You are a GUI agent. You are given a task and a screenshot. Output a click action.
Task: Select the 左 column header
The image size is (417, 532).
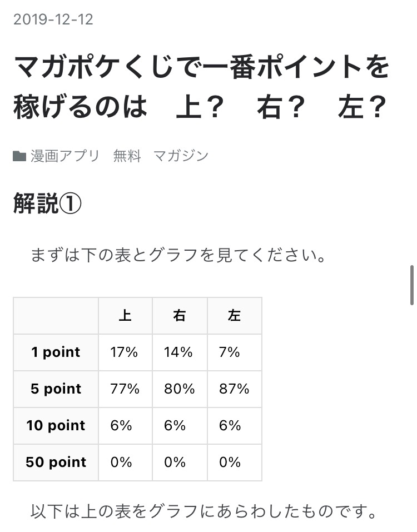234,316
